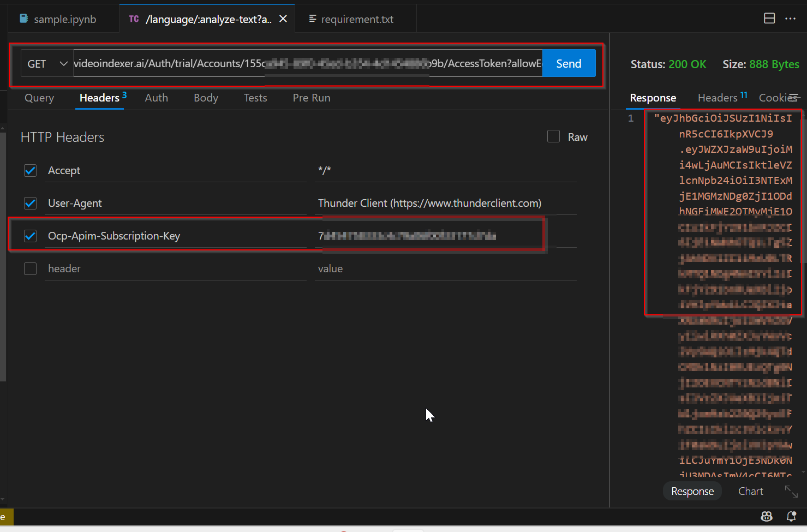The width and height of the screenshot is (807, 532).
Task: Edit the Thunder Client user-agent value
Action: (x=445, y=204)
